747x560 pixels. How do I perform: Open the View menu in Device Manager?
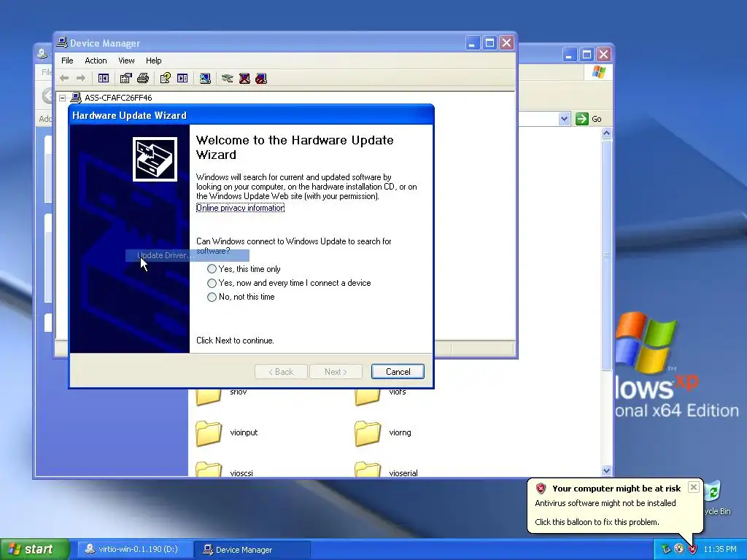tap(126, 61)
